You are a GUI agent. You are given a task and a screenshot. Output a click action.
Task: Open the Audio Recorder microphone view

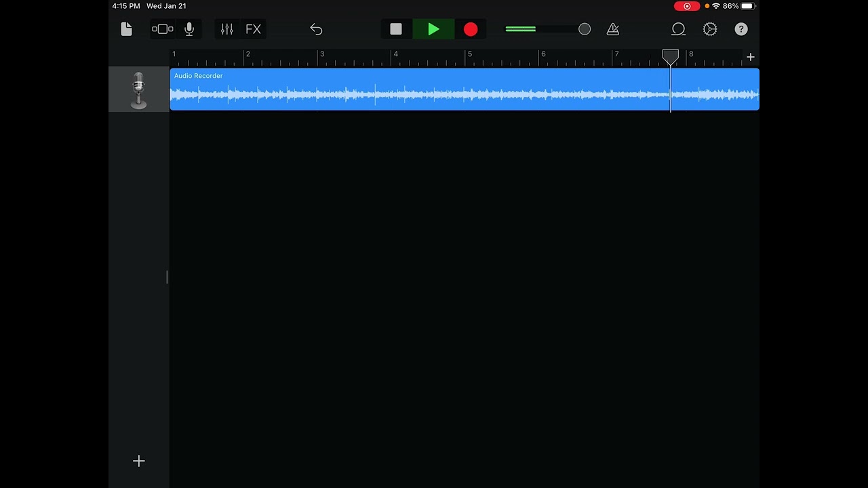(189, 29)
